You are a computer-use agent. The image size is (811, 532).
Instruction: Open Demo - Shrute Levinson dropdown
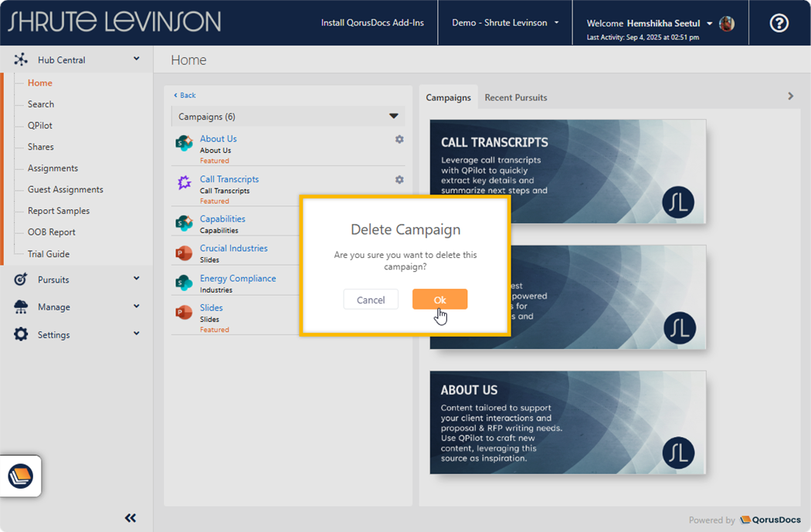pos(505,23)
